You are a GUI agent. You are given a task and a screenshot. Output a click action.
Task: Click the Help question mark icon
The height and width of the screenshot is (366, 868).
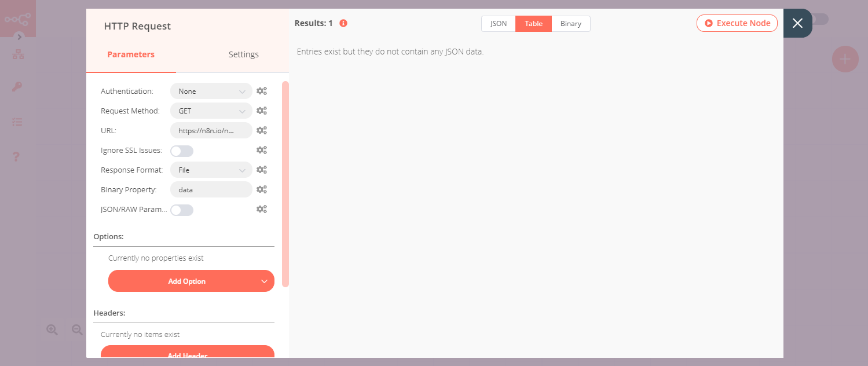coord(17,156)
